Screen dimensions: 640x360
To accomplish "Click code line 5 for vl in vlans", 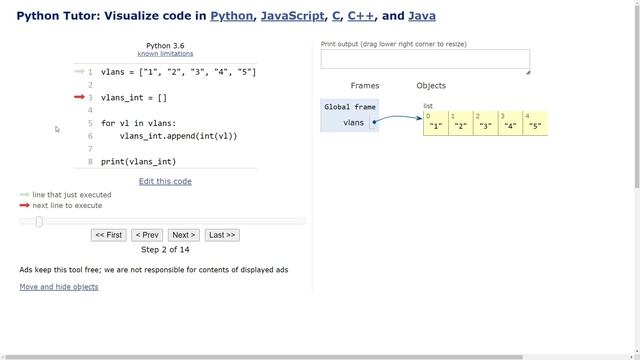I will point(138,123).
